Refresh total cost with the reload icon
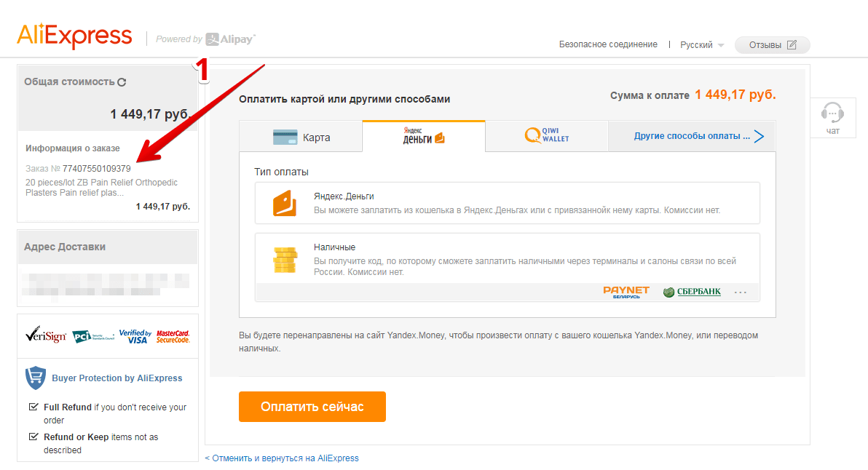Viewport: 868px width, 470px height. point(122,81)
